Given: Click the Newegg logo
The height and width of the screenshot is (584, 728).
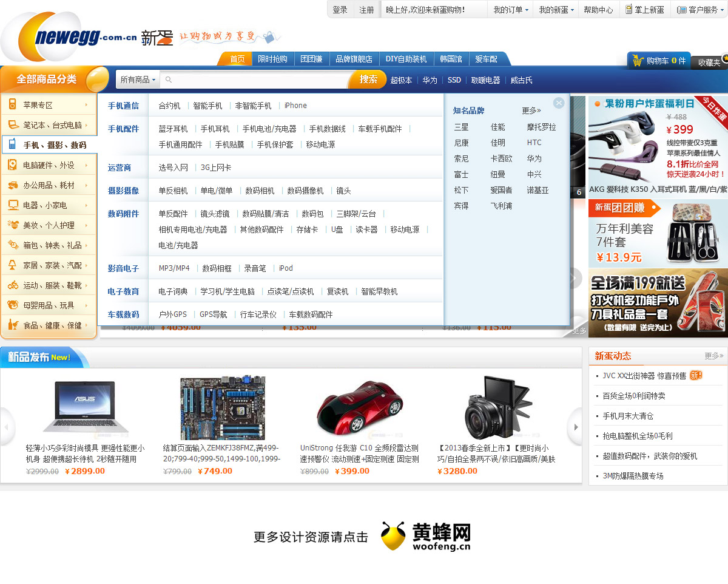Looking at the screenshot, I should [70, 38].
